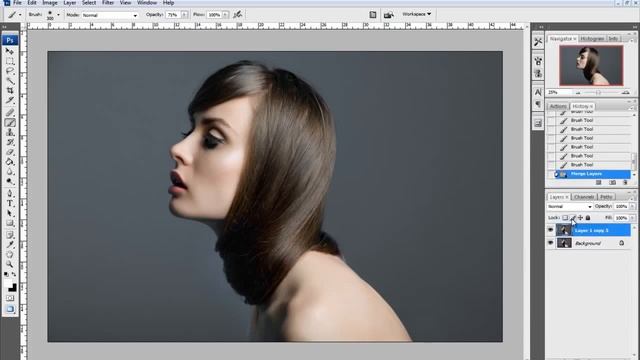This screenshot has height=360, width=640.
Task: Open the File menu
Action: tap(17, 3)
